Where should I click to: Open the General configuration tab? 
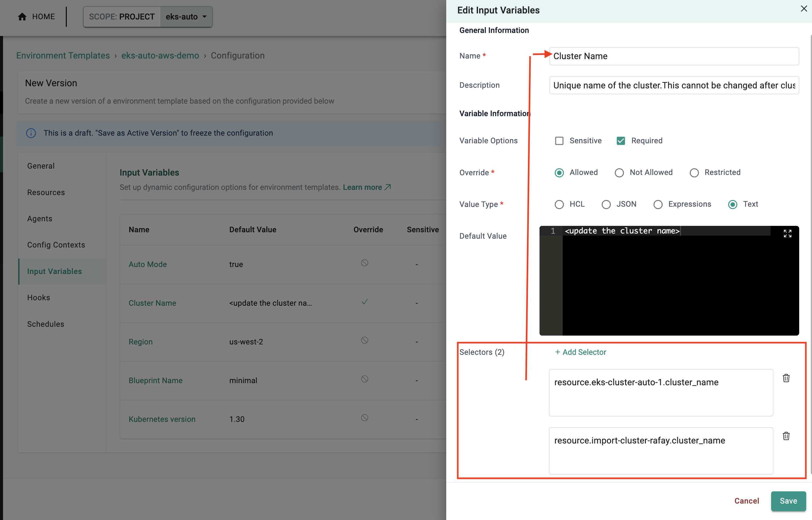(41, 166)
